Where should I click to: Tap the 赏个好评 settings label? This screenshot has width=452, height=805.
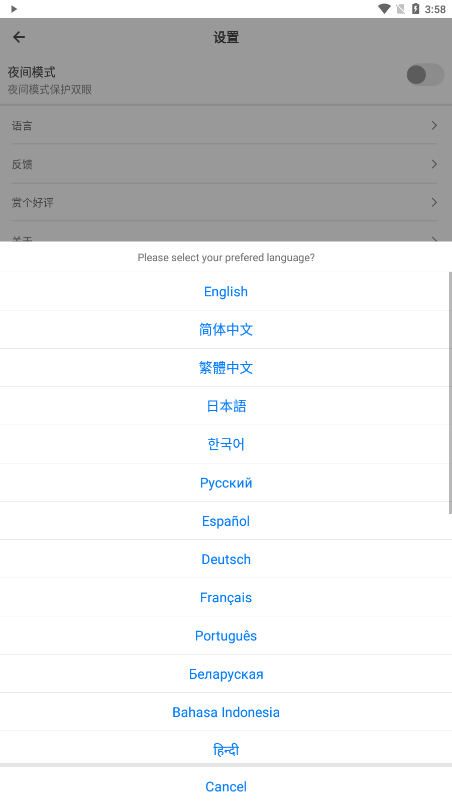click(x=32, y=202)
